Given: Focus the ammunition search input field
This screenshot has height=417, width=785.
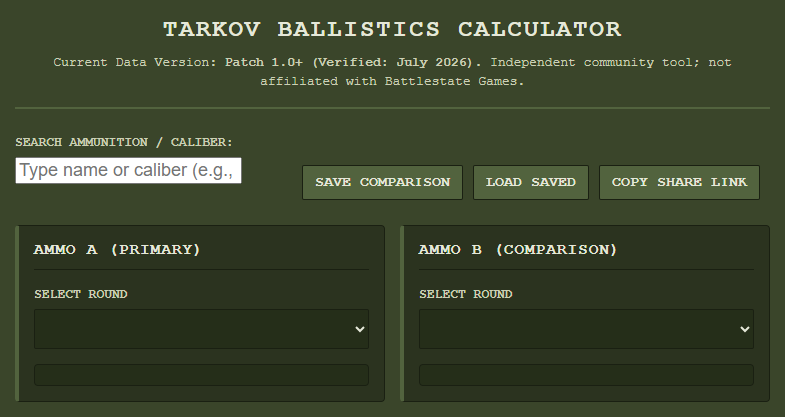Looking at the screenshot, I should pos(128,171).
